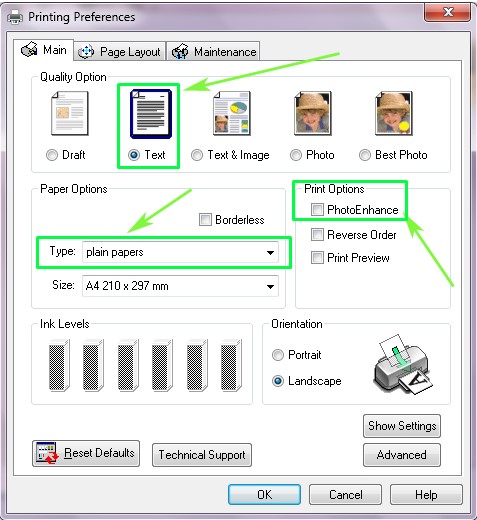The width and height of the screenshot is (477, 520).
Task: Click the Advanced button
Action: point(402,455)
